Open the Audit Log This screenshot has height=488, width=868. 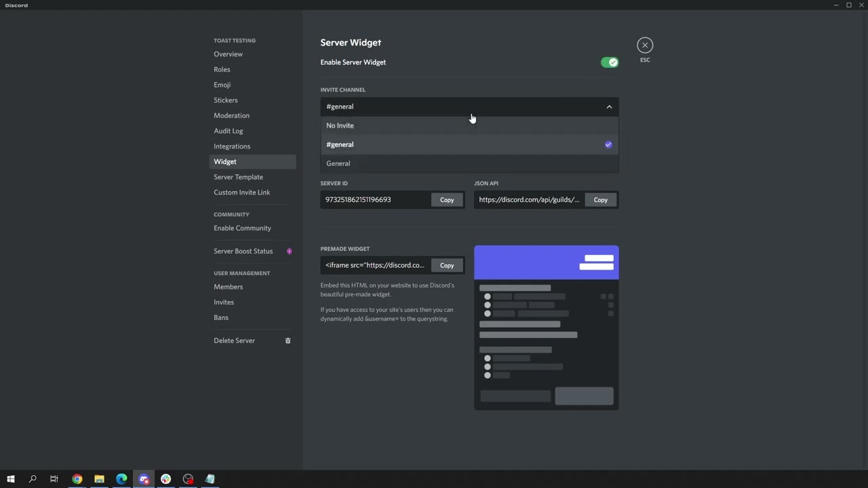tap(252, 131)
